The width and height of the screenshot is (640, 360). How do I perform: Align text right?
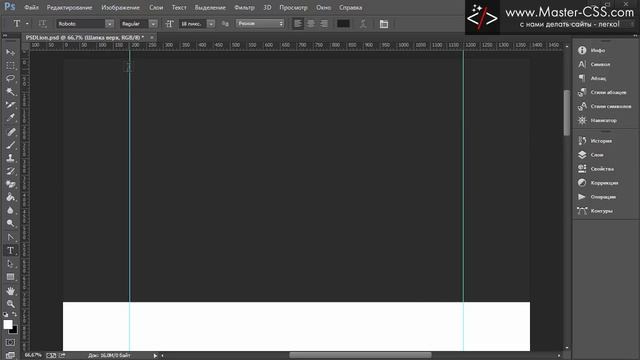click(324, 24)
